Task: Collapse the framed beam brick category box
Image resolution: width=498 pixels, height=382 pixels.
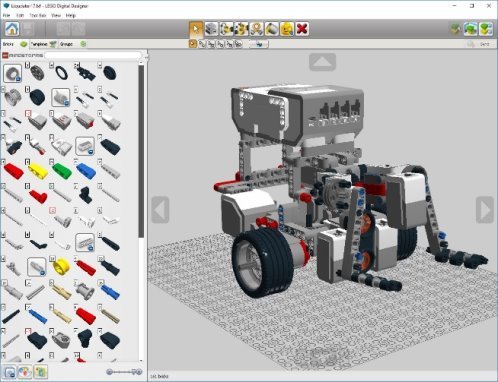Action: click(x=85, y=146)
